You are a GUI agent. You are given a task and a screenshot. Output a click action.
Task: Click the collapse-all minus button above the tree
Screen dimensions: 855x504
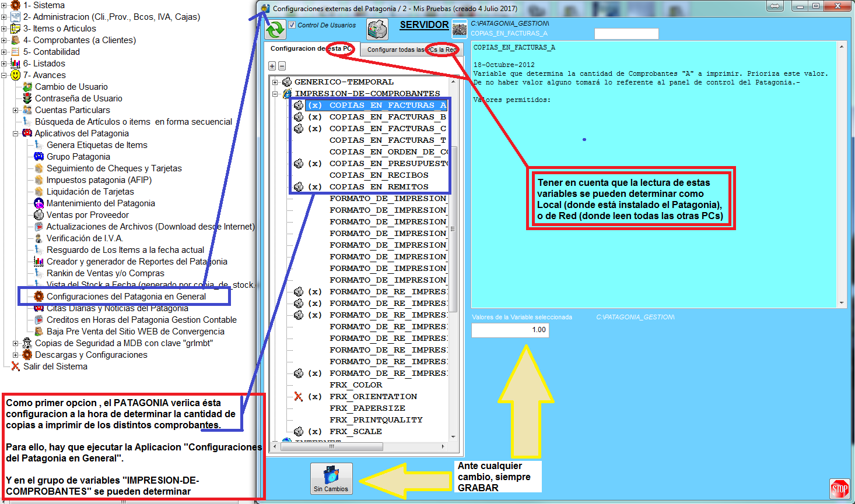(282, 66)
